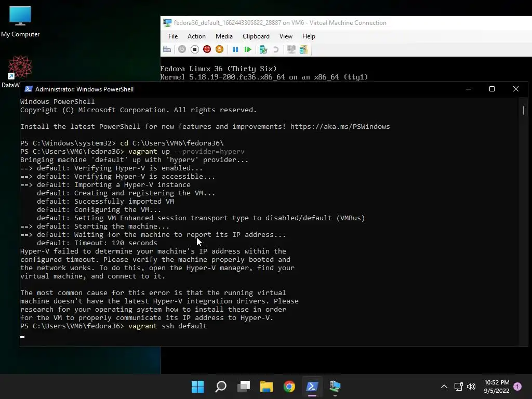Open network status tray icon
Screen dimensions: 532x399
tap(459, 387)
